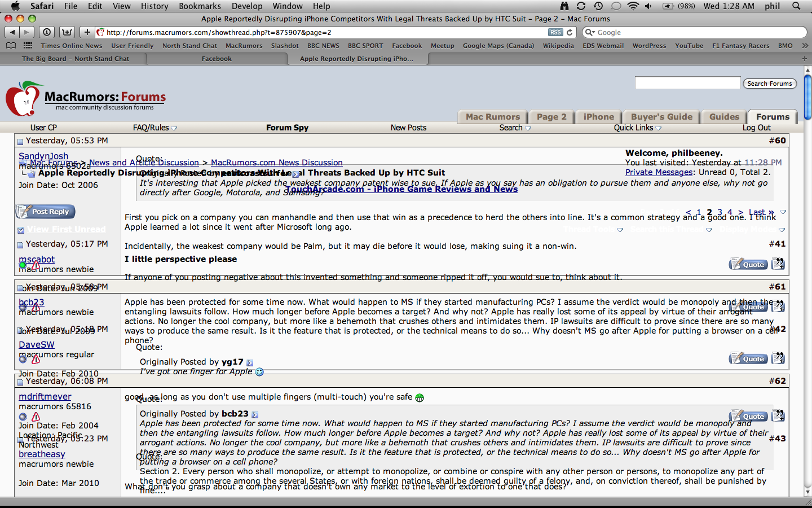Click the view post arrow beside quoted bcb23
Screen dimensions: 812x508
pyautogui.click(x=255, y=414)
